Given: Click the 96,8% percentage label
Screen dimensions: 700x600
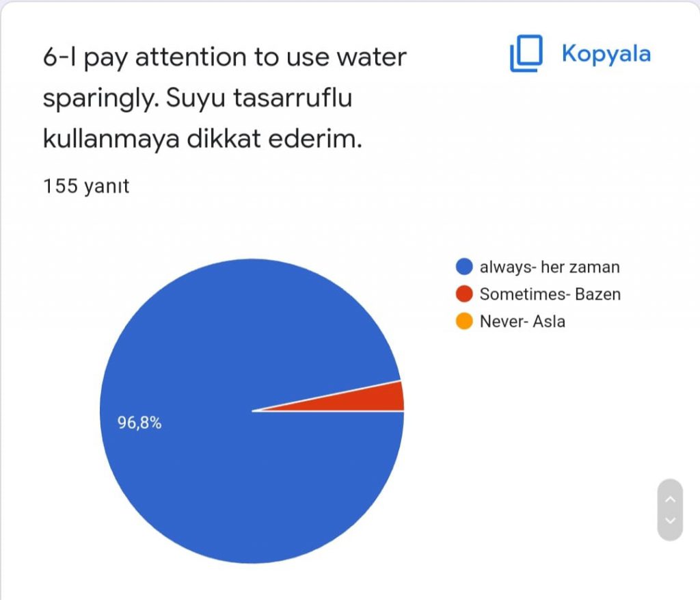Looking at the screenshot, I should click(140, 423).
